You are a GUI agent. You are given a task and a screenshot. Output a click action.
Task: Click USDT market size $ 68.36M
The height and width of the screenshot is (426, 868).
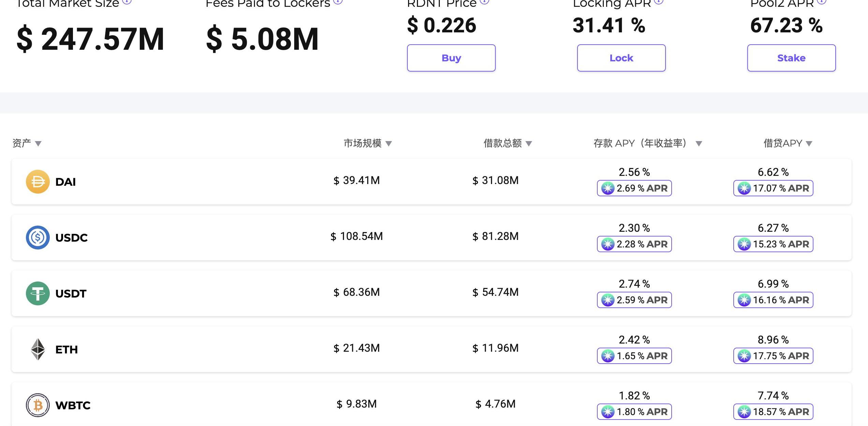pos(357,292)
